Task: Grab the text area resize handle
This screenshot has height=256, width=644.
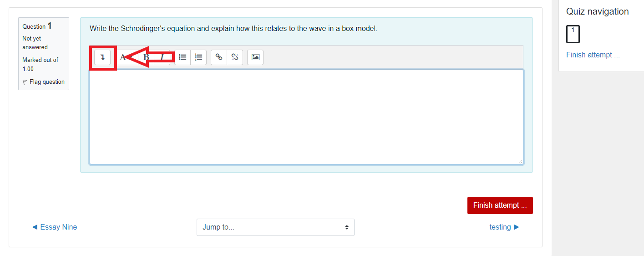Action: tap(520, 161)
